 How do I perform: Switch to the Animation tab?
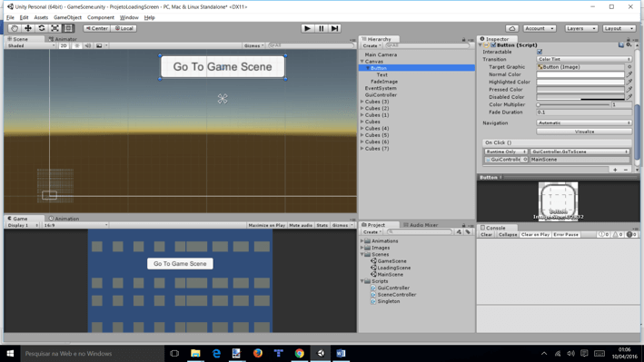[x=64, y=219]
